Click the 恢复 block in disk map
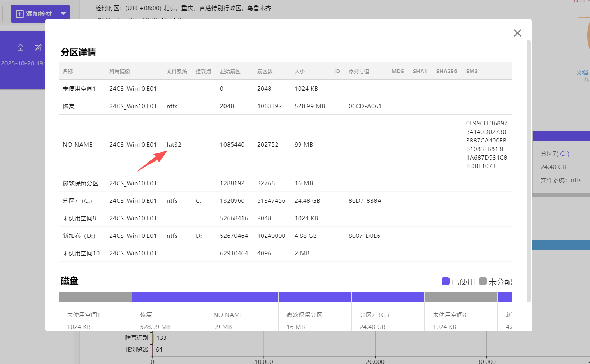Viewport: 590px width, 364px height. (168, 315)
